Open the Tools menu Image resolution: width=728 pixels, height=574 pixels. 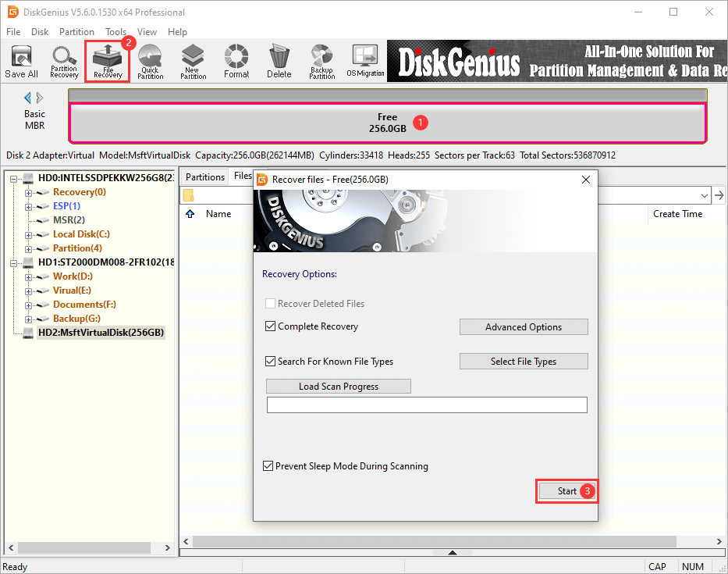(115, 31)
